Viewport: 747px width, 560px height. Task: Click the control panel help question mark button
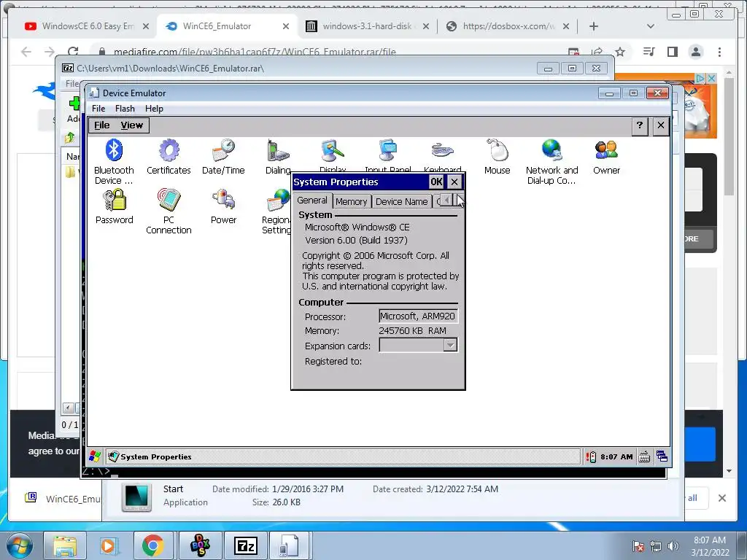coord(639,125)
